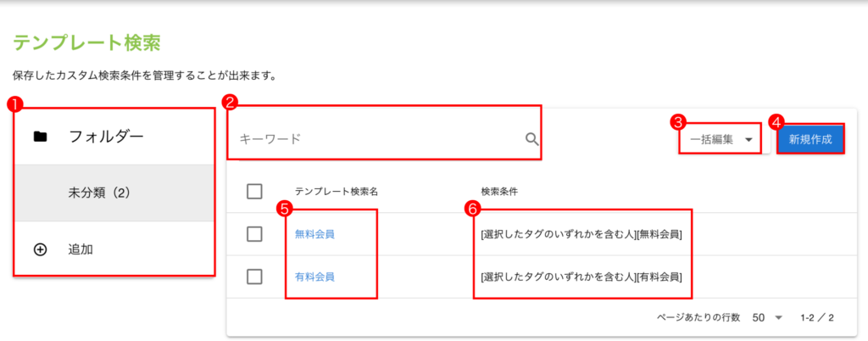
Task: Click the magnifying glass search icon
Action: (531, 139)
